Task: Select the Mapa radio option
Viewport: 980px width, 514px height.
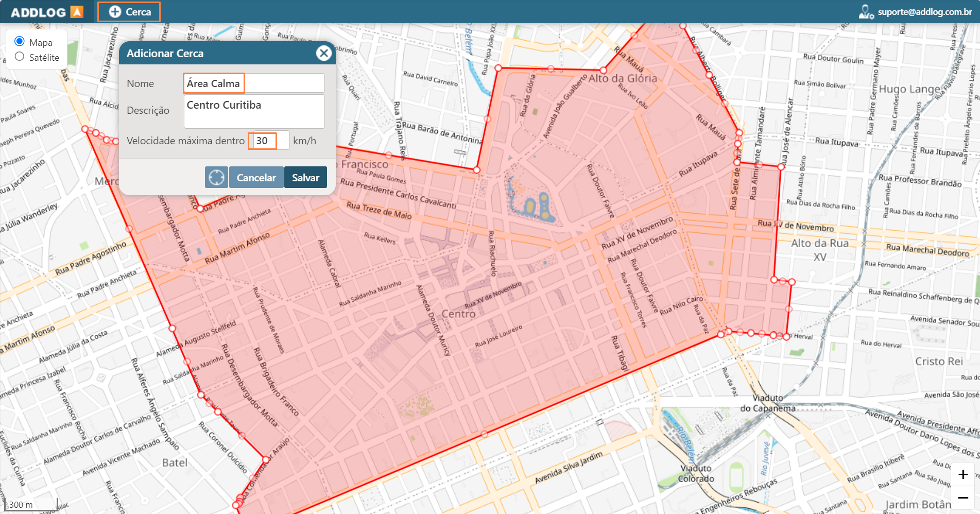Action: pyautogui.click(x=20, y=41)
